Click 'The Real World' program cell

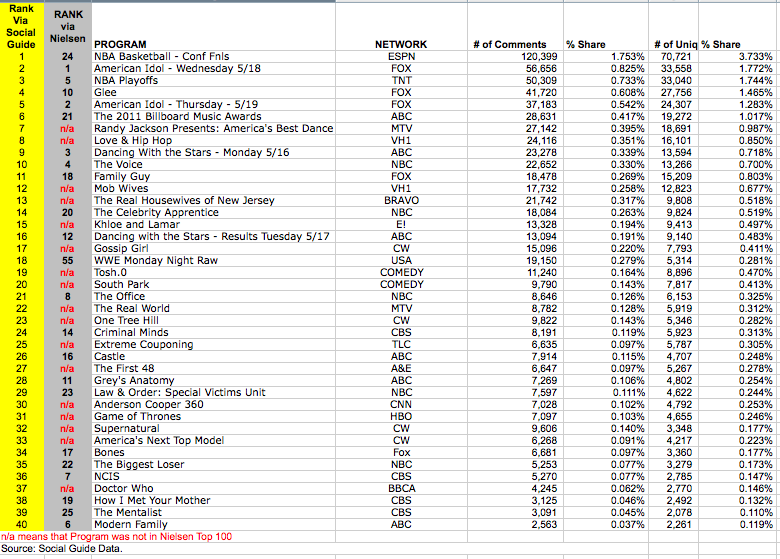pos(213,308)
